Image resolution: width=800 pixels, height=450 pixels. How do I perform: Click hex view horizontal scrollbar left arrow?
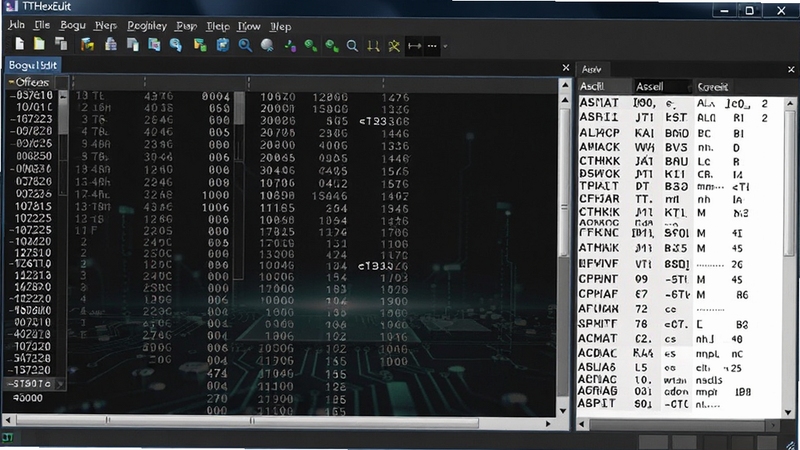click(8, 421)
